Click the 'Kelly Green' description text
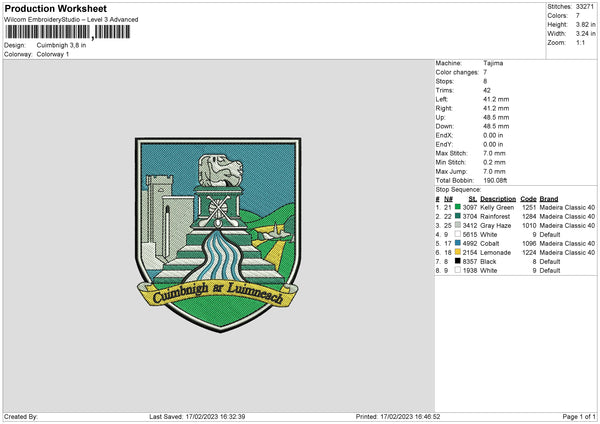Viewport: 600px width, 424px height. coord(497,207)
